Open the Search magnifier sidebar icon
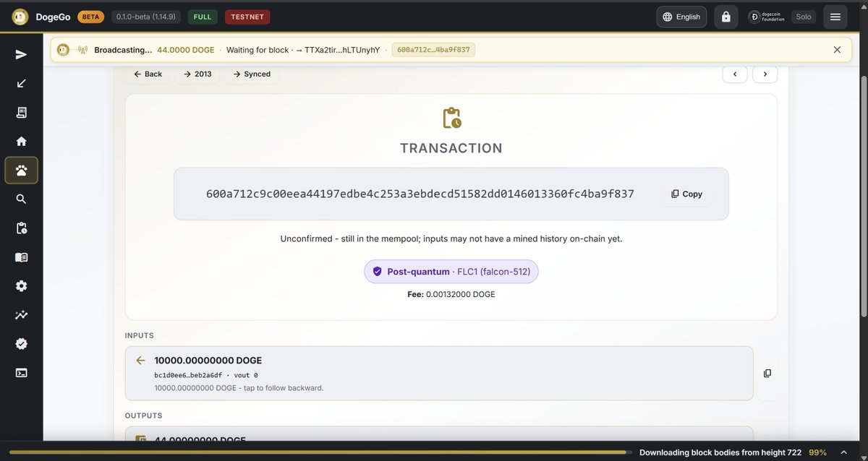This screenshot has width=868, height=461. coord(21,199)
